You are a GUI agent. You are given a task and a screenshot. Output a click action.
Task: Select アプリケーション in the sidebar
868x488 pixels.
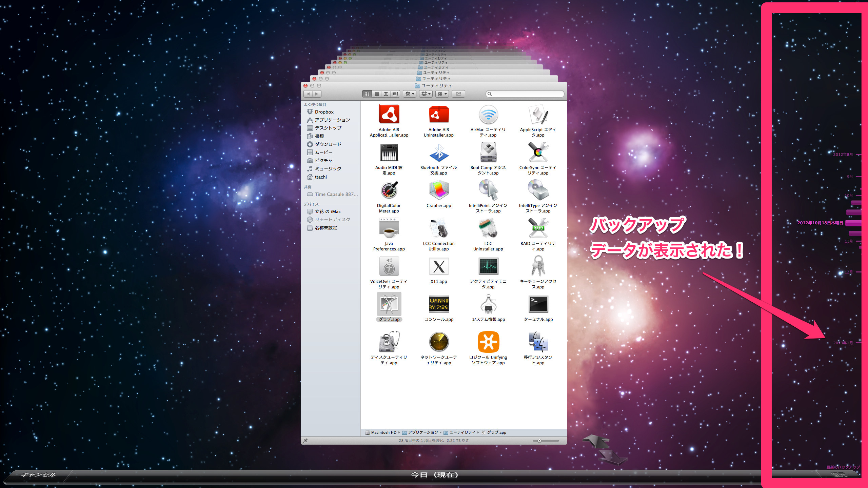(332, 120)
